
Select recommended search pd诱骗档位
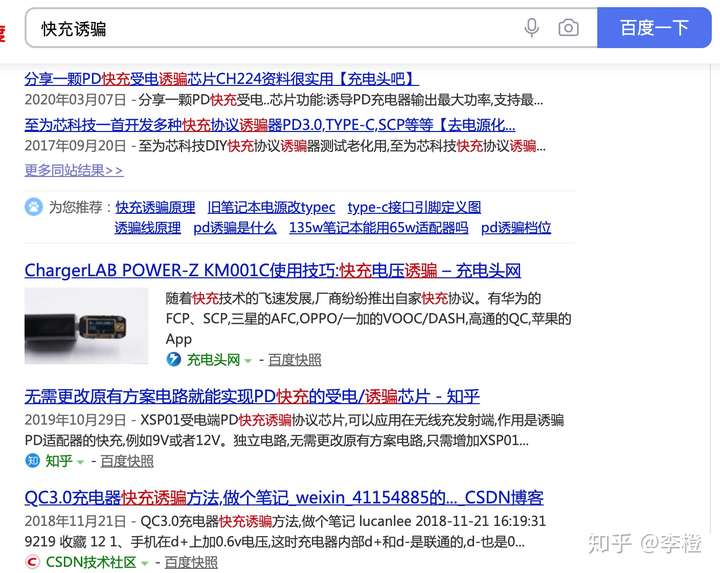tap(516, 228)
